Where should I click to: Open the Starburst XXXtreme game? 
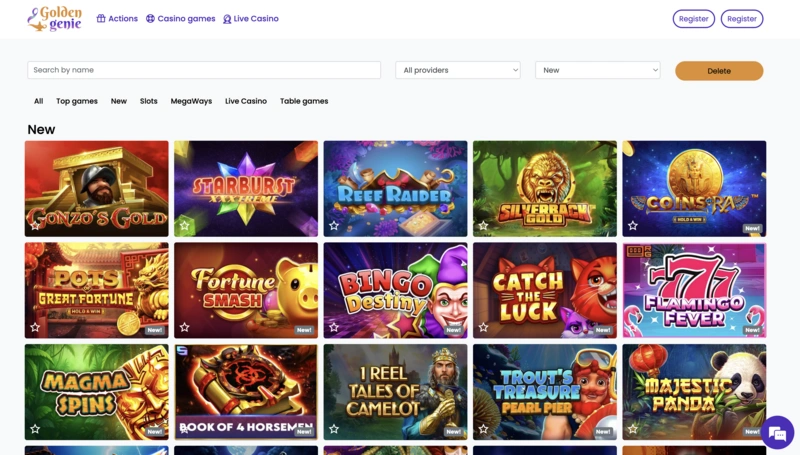[x=246, y=189]
